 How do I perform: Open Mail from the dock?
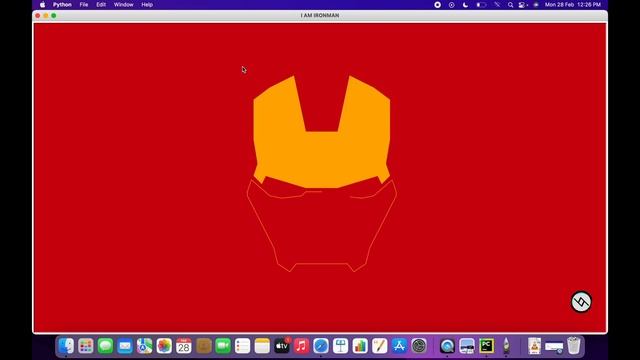(x=125, y=346)
